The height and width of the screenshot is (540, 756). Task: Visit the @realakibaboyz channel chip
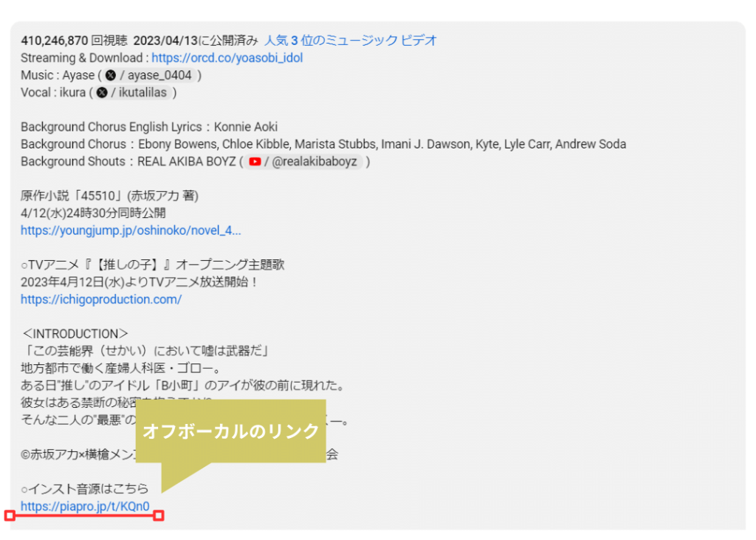point(303,162)
